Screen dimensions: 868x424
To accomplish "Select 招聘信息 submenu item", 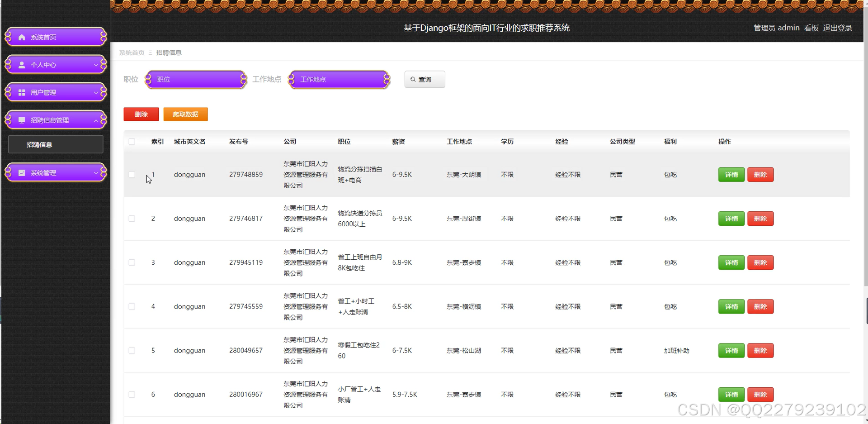I will (x=56, y=144).
